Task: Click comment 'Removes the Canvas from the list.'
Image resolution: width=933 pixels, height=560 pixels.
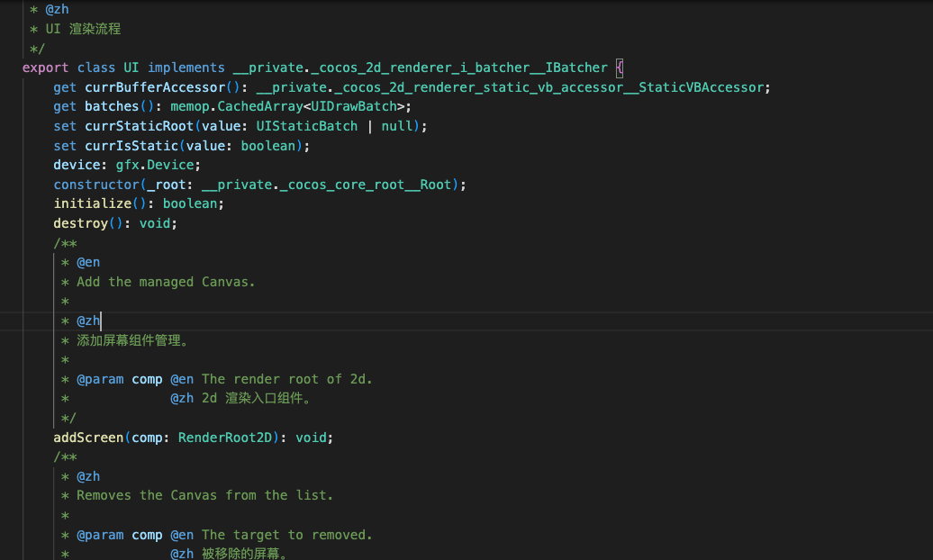Action: (205, 495)
